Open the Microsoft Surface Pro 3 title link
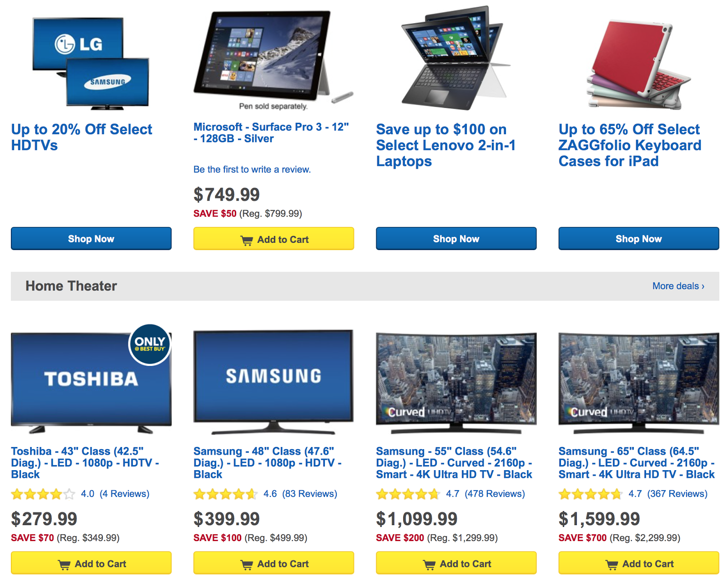 (x=271, y=133)
